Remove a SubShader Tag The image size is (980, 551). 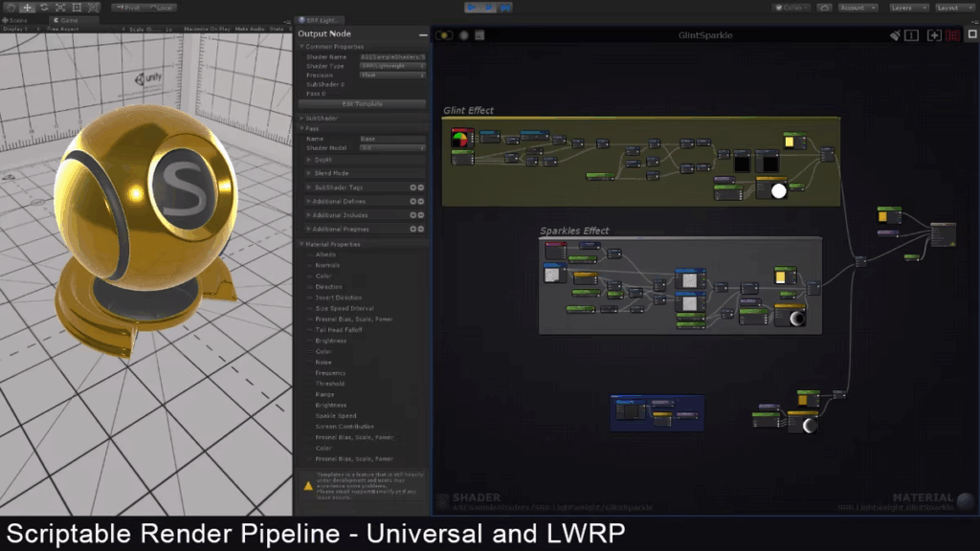pyautogui.click(x=421, y=187)
